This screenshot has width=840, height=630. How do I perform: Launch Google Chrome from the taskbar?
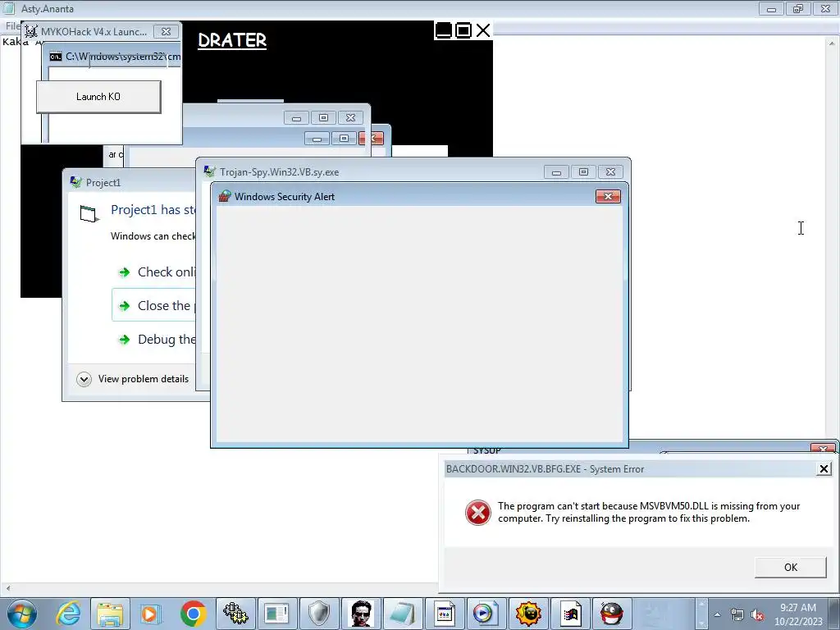pos(194,614)
